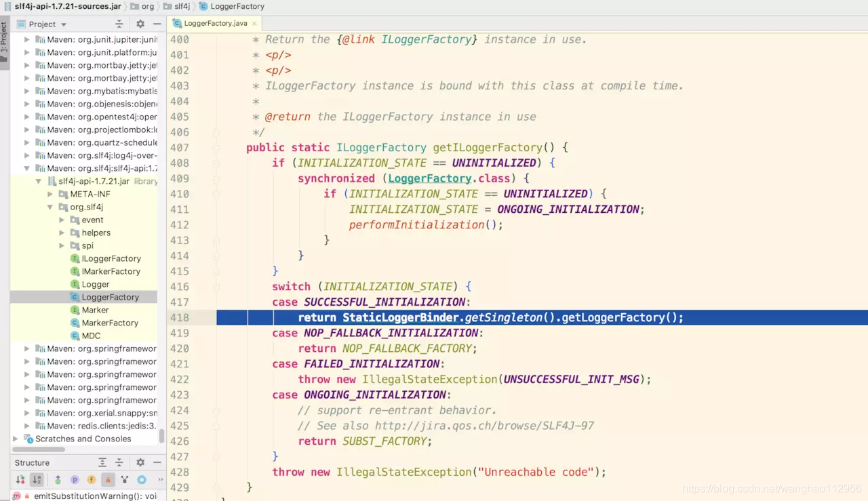Click LoggerFactory.class reference on line 409

click(x=448, y=178)
